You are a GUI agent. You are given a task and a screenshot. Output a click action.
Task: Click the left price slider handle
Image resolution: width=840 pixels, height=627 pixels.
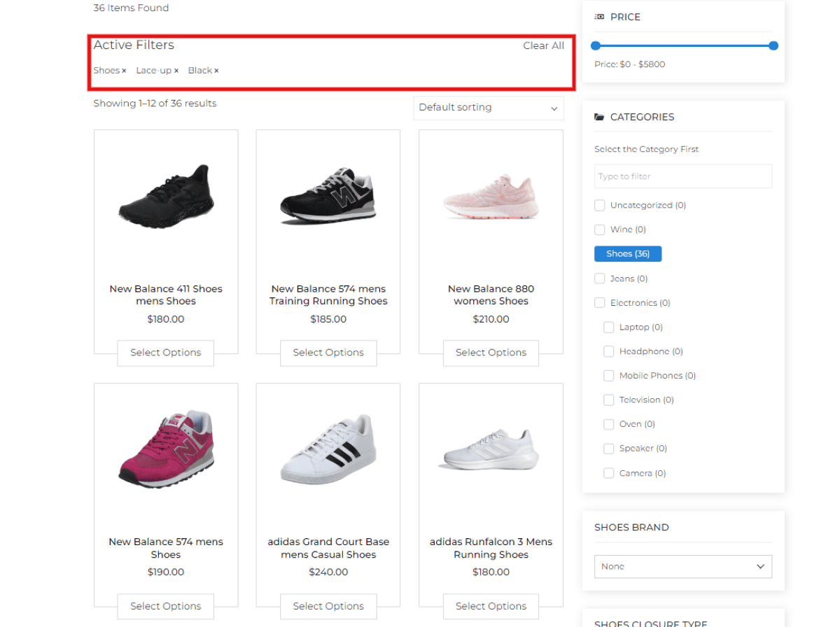click(x=596, y=45)
